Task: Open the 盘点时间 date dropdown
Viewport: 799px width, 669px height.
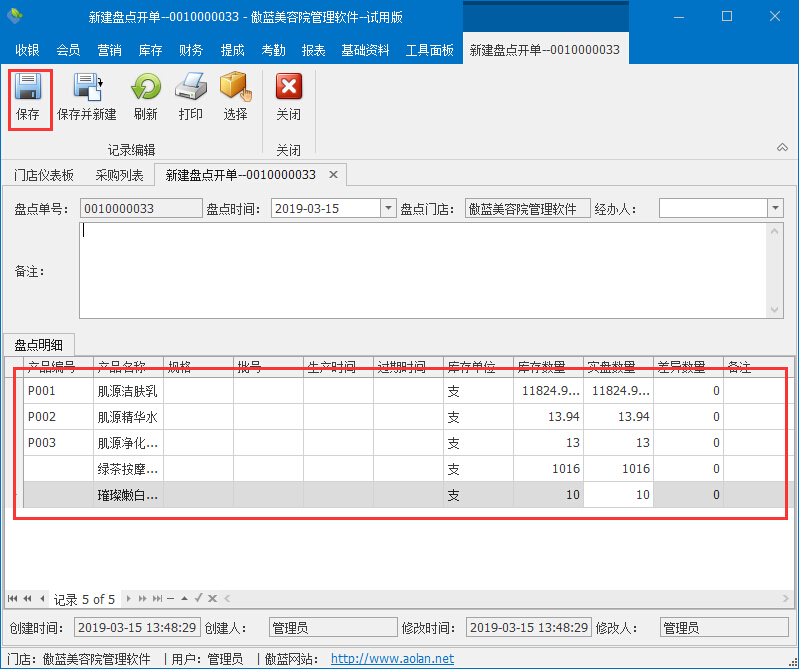Action: pos(388,208)
